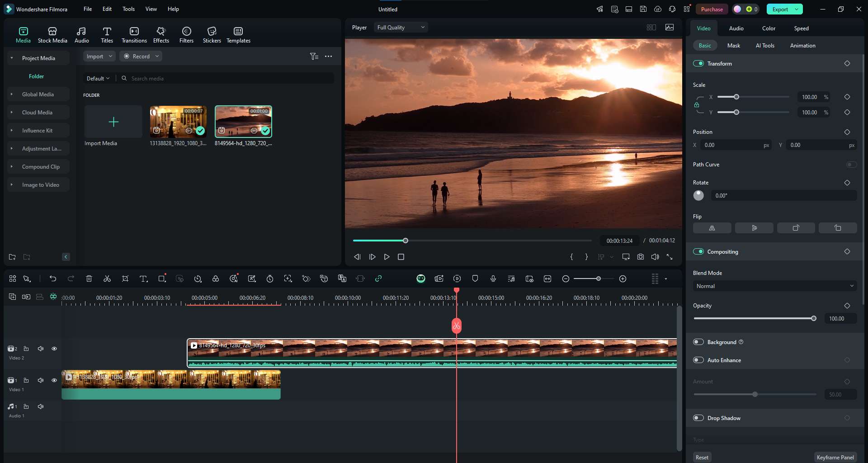
Task: Click the filter/sort icon in media panel
Action: coord(314,56)
